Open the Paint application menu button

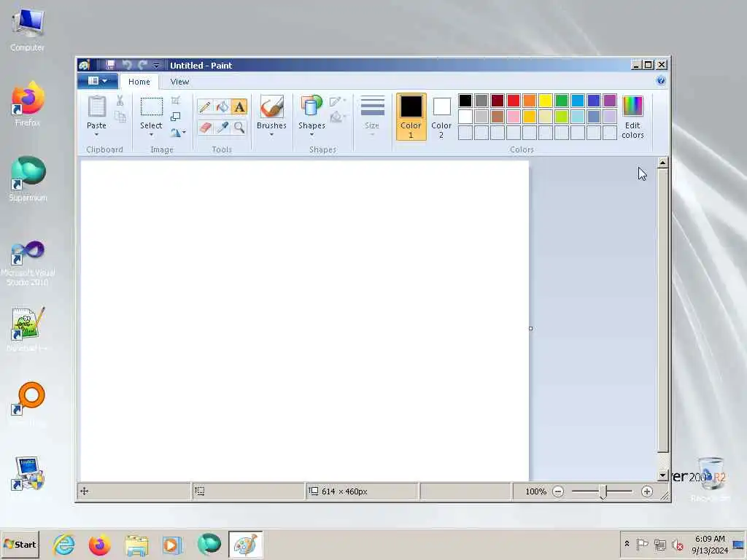[x=98, y=81]
